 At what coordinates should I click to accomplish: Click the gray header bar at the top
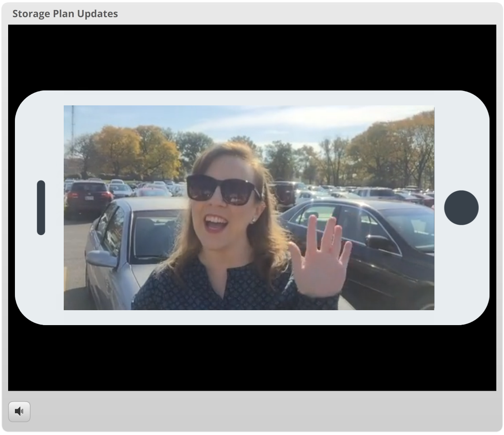point(252,14)
